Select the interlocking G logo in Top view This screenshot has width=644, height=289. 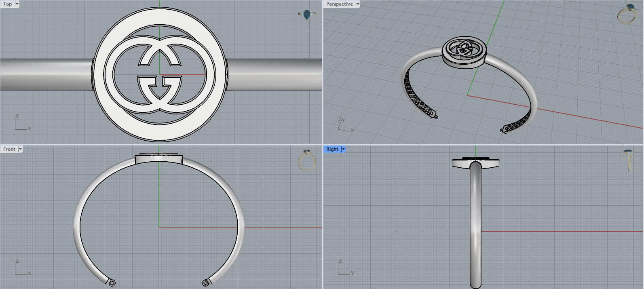coord(160,75)
